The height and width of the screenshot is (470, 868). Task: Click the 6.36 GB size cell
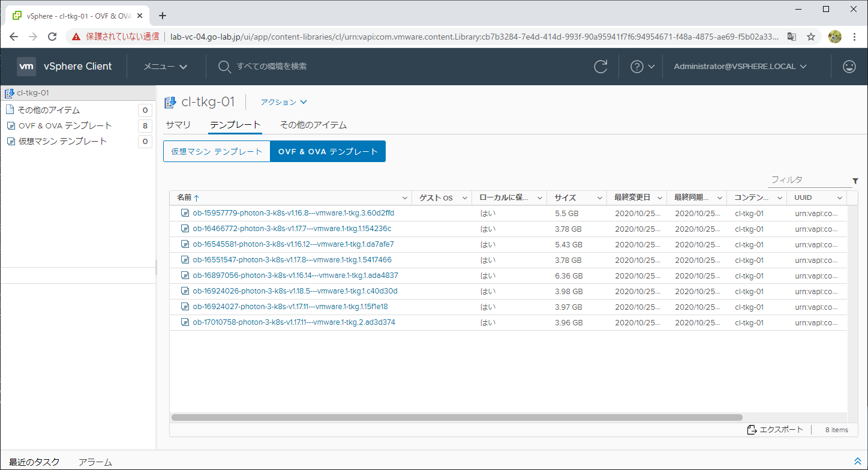[x=569, y=276]
